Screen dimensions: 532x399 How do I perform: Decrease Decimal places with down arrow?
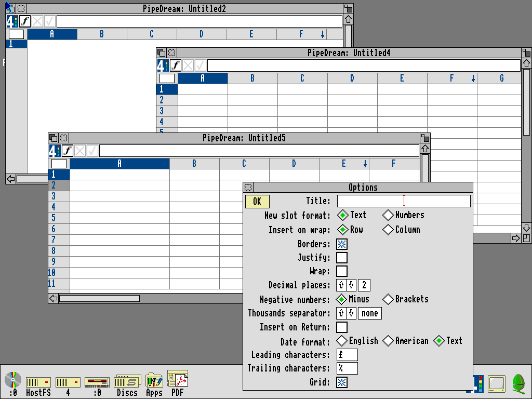coord(351,285)
